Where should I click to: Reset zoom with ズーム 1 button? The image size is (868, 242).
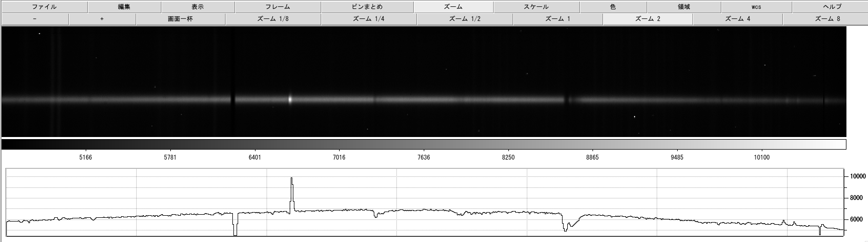557,19
